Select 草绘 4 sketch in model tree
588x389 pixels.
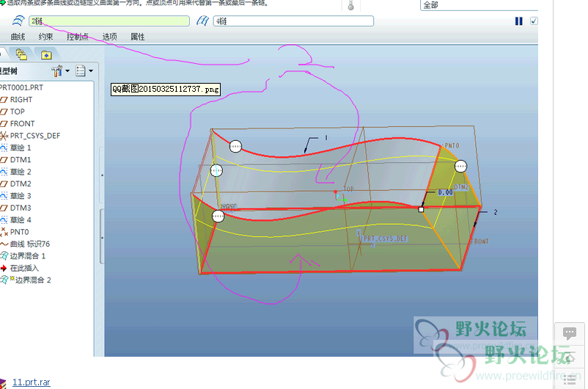(21, 219)
